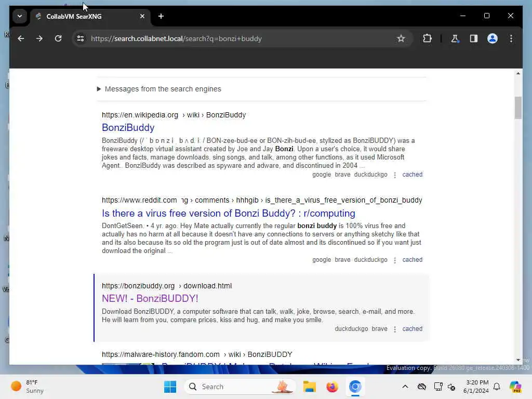Open cached version of Wikipedia result
The image size is (532, 399).
point(412,175)
